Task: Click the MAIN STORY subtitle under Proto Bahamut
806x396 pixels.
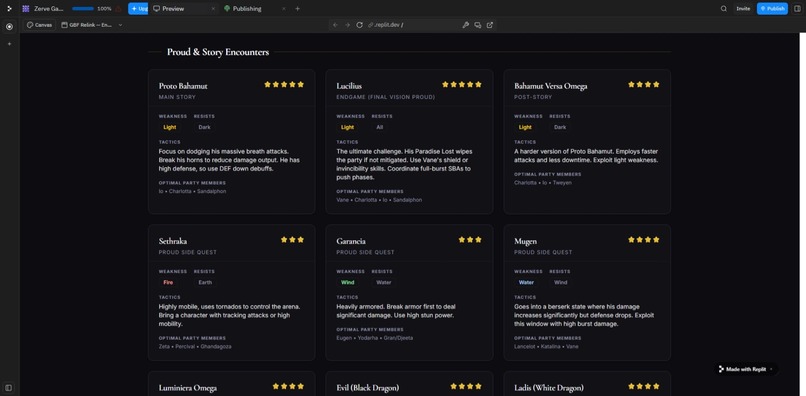Action: pyautogui.click(x=177, y=97)
